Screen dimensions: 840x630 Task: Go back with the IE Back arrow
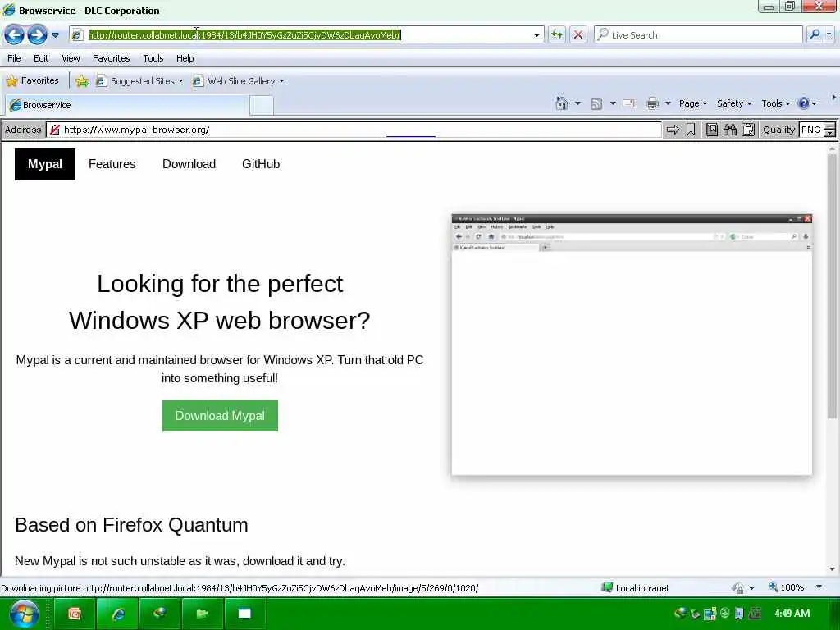coord(15,34)
